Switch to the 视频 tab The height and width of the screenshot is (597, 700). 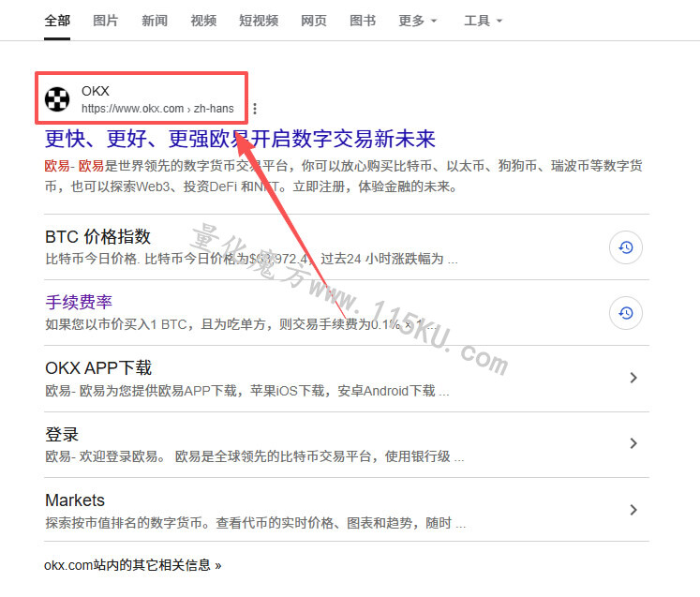[x=203, y=21]
